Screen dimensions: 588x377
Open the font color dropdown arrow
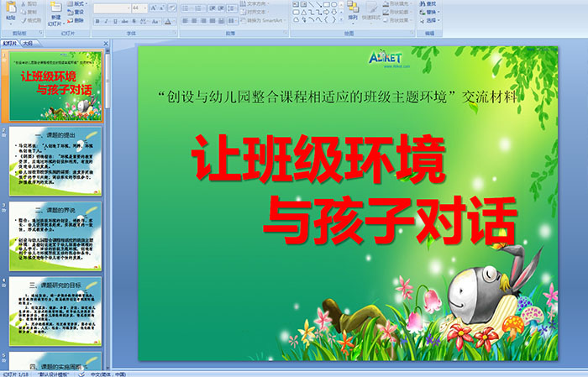tap(175, 21)
